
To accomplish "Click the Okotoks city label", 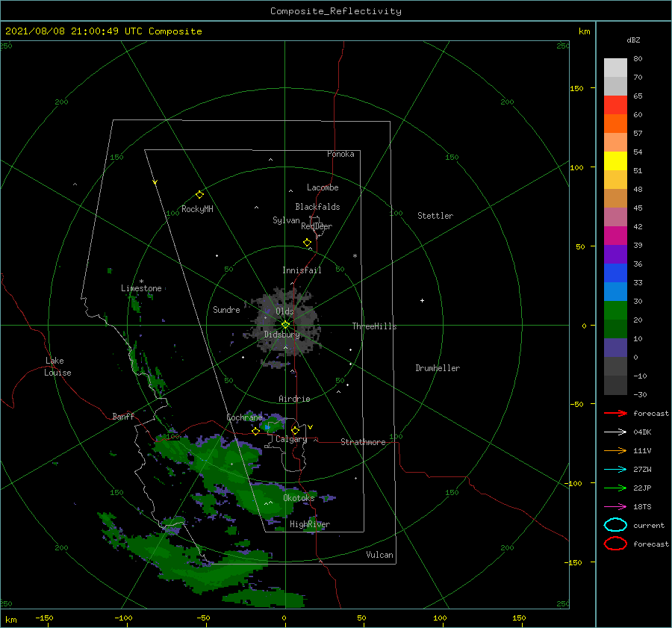I will [299, 498].
